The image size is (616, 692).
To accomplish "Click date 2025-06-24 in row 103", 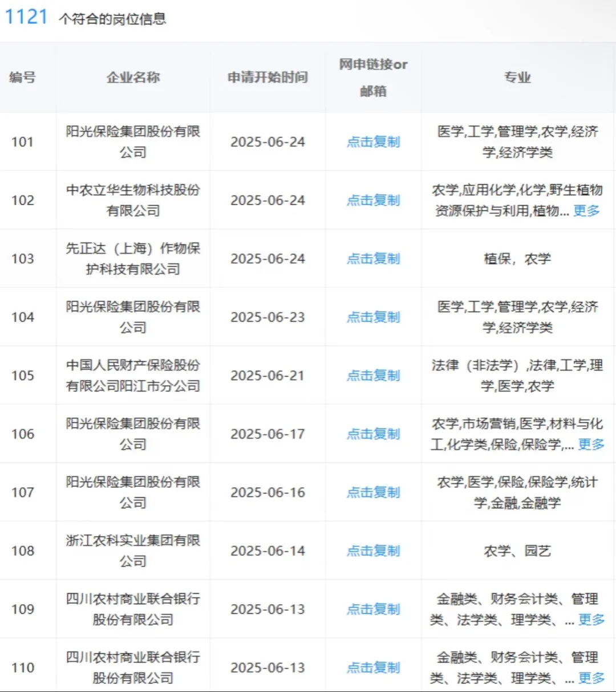I will tap(268, 259).
